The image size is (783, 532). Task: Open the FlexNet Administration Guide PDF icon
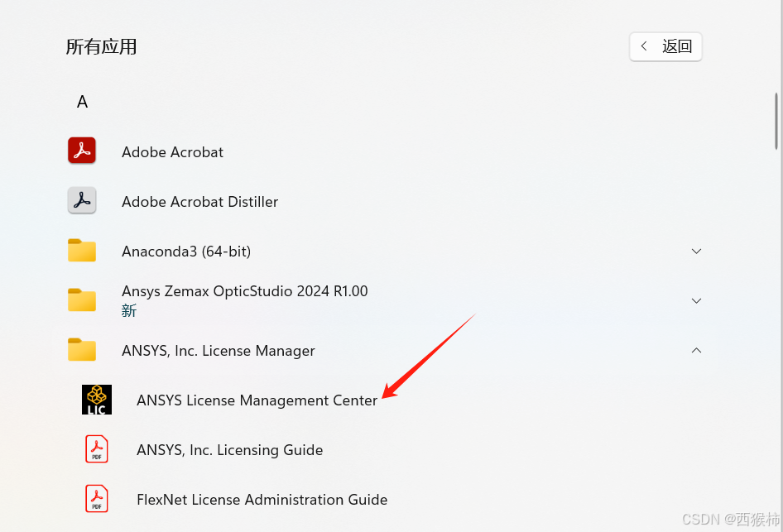[x=97, y=499]
